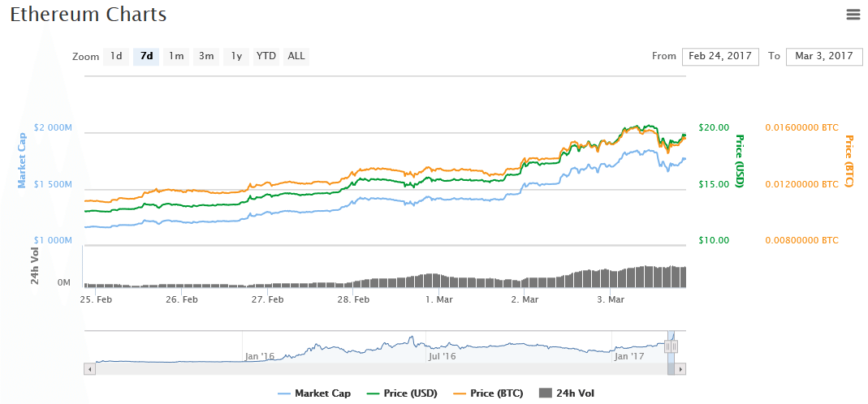Choose the 3m zoom range
This screenshot has width=868, height=404.
click(x=206, y=56)
